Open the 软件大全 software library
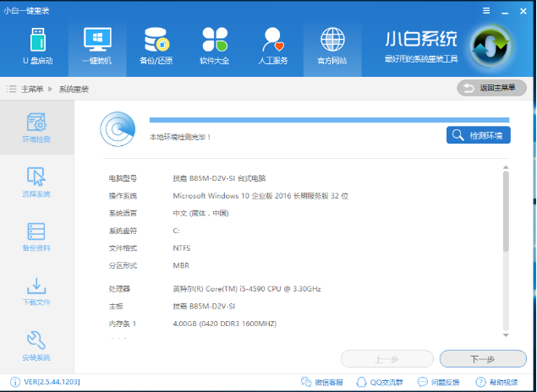The height and width of the screenshot is (392, 537). pos(214,46)
